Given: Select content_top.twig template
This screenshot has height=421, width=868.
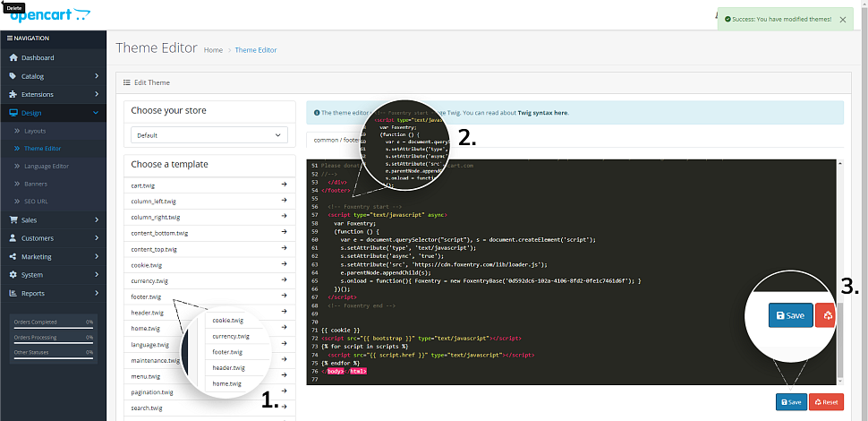Looking at the screenshot, I should (154, 249).
